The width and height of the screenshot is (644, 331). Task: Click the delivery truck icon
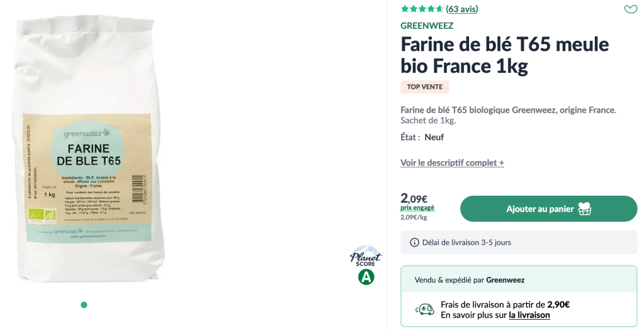[x=424, y=309]
